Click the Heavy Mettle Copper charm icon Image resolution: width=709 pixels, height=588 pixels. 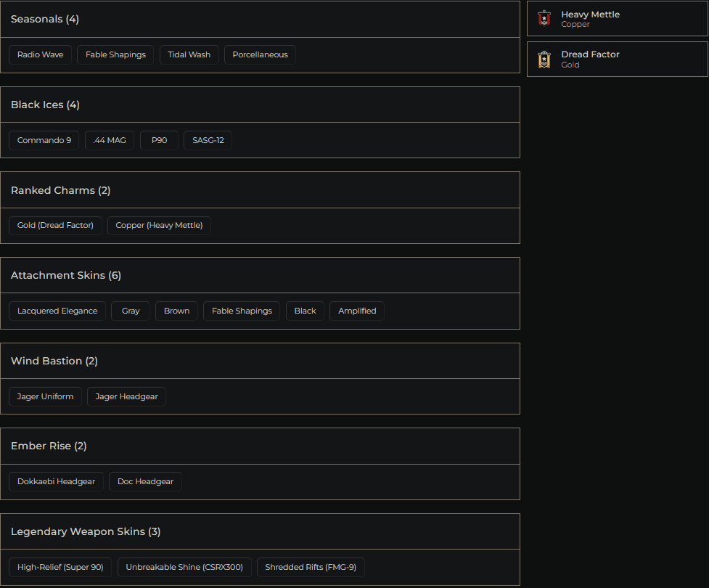(544, 19)
